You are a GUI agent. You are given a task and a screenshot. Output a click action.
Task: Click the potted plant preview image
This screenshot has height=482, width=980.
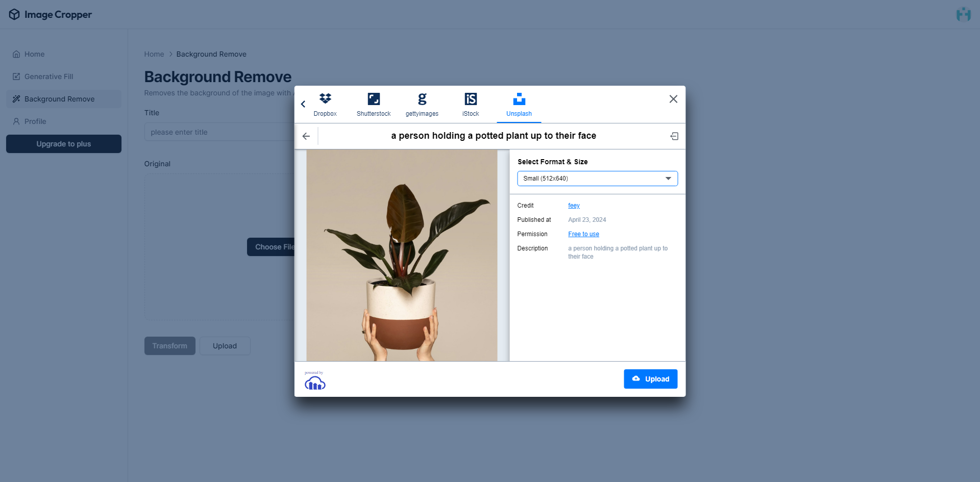(402, 256)
